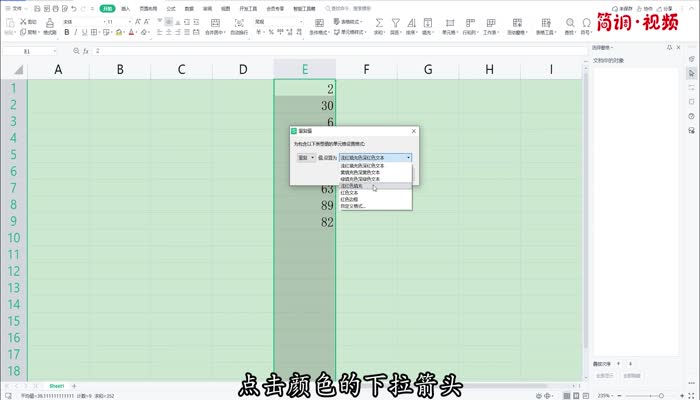The width and height of the screenshot is (700, 400).
Task: Expand the format style combo box arrow
Action: pos(408,158)
